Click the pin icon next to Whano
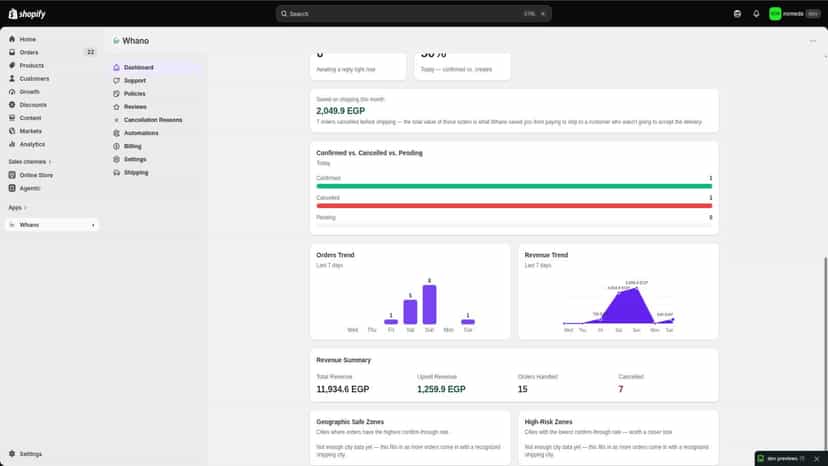Viewport: 828px width, 466px height. click(93, 225)
